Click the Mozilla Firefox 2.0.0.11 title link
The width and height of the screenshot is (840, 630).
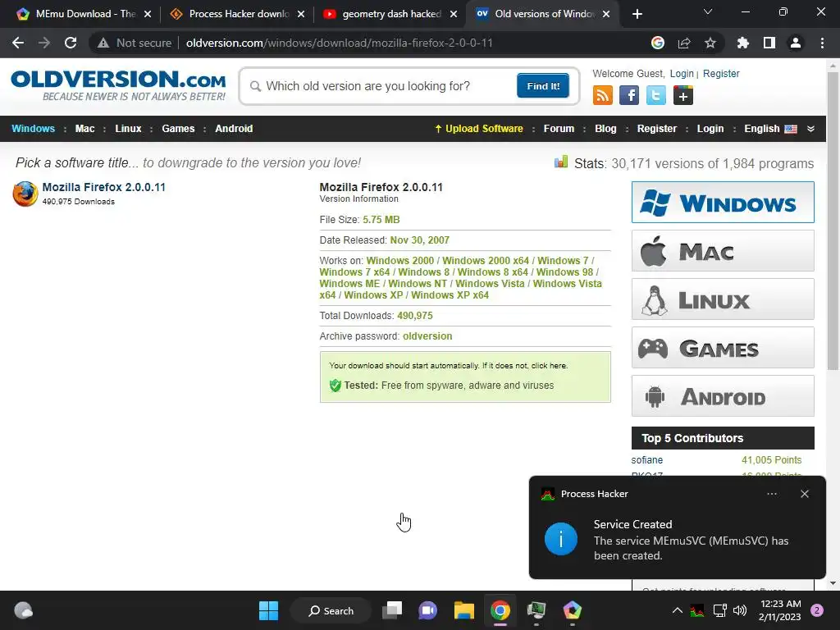click(104, 187)
